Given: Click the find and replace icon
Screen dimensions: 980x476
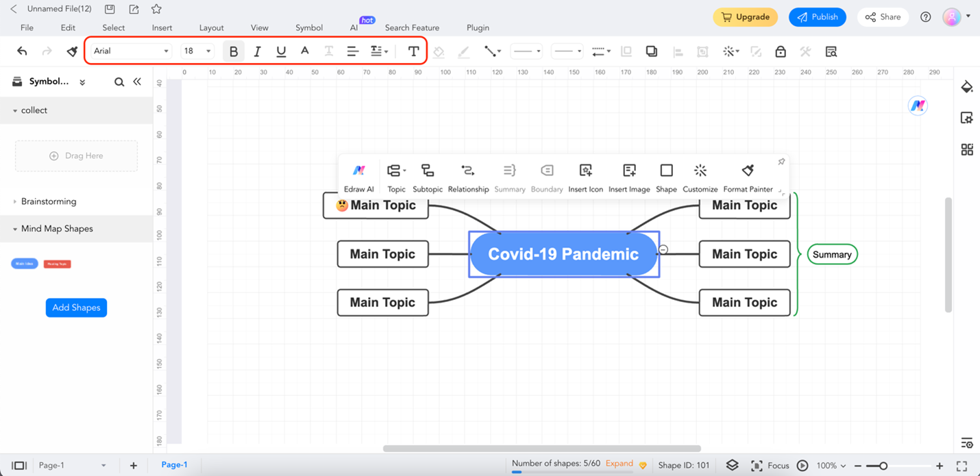Looking at the screenshot, I should [x=831, y=51].
